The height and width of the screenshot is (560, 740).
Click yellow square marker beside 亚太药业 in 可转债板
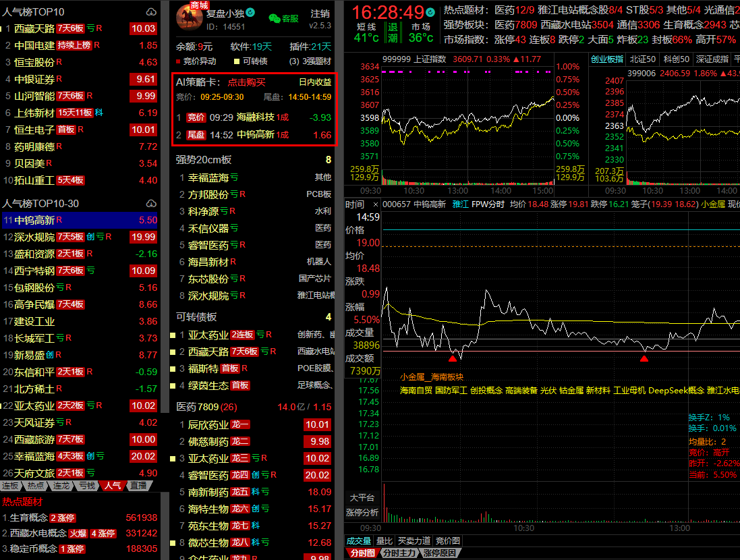[x=173, y=335]
